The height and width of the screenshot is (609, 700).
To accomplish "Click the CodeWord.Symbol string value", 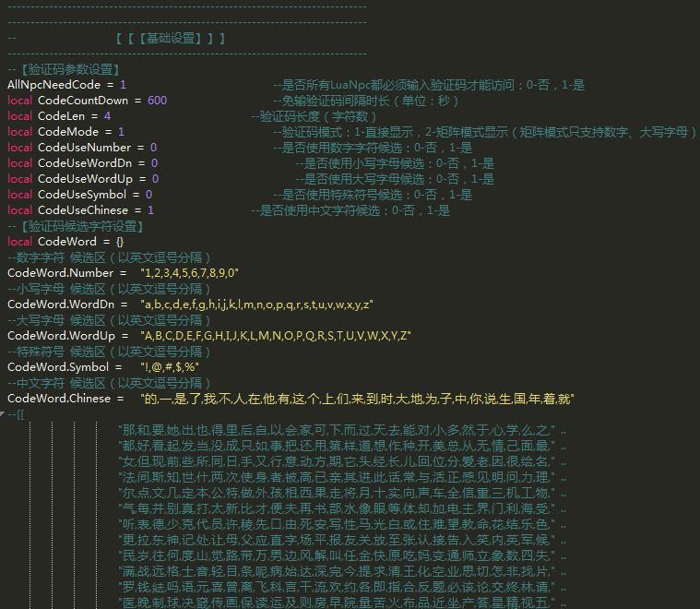I will [169, 367].
